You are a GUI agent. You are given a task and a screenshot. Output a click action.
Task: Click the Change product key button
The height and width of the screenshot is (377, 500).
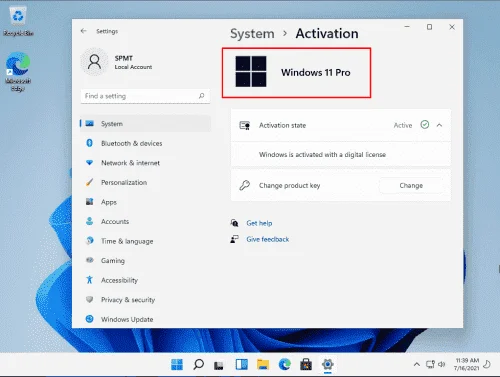pyautogui.click(x=411, y=186)
